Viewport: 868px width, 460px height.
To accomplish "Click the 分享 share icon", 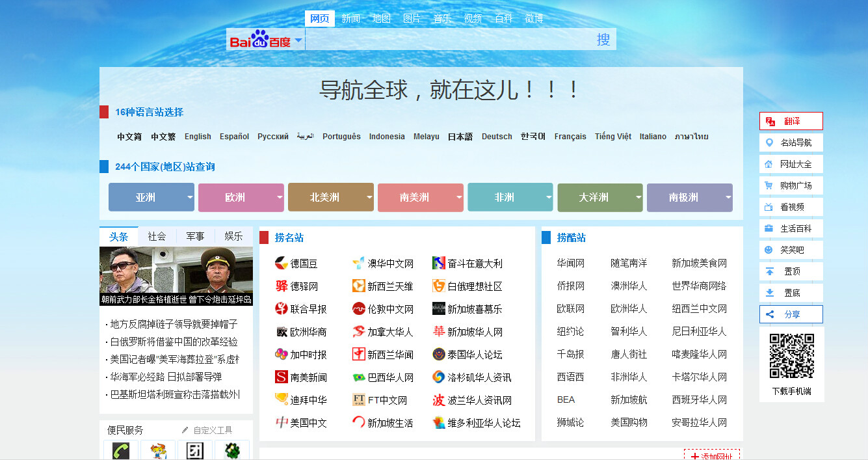I will point(770,314).
